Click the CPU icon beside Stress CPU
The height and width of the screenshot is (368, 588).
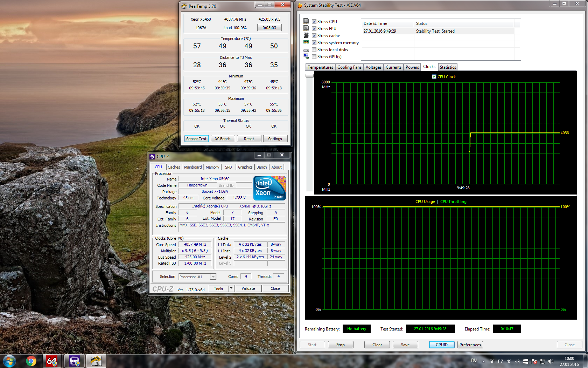pyautogui.click(x=306, y=21)
